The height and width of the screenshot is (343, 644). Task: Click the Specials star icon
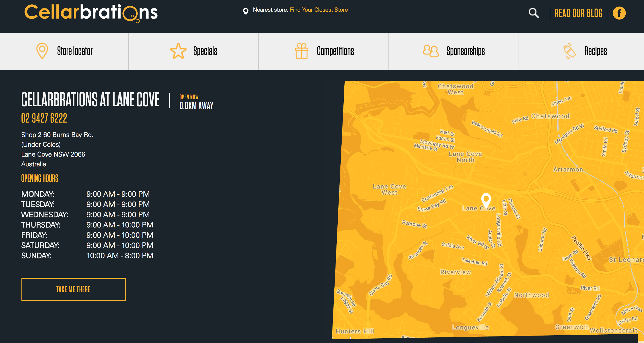[x=178, y=51]
